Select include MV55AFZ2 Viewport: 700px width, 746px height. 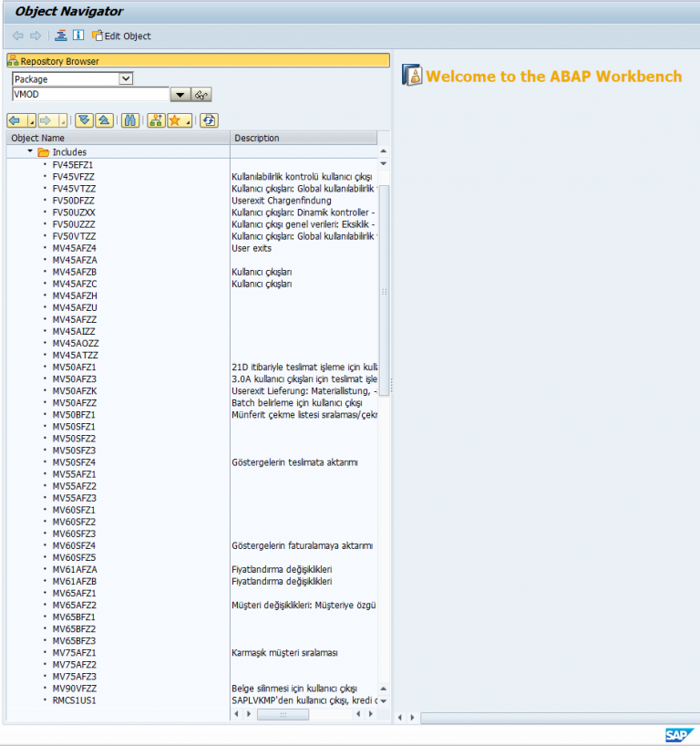[x=74, y=486]
